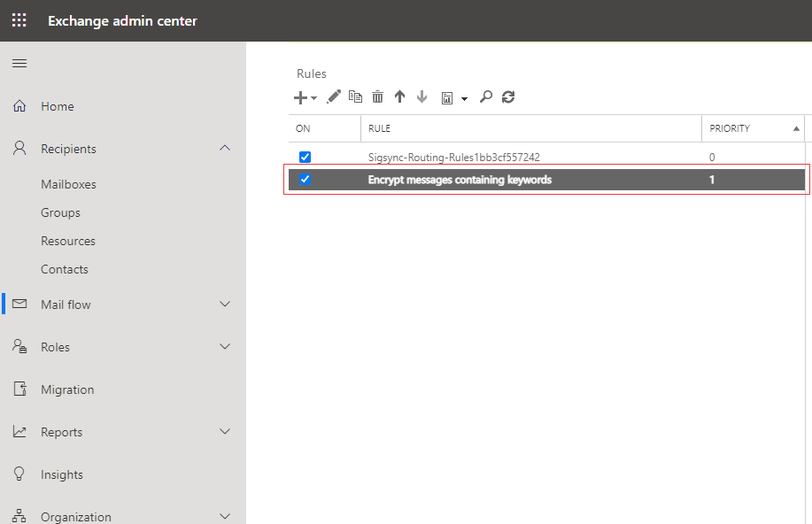
Task: Open the add new rule dropdown
Action: click(x=305, y=97)
